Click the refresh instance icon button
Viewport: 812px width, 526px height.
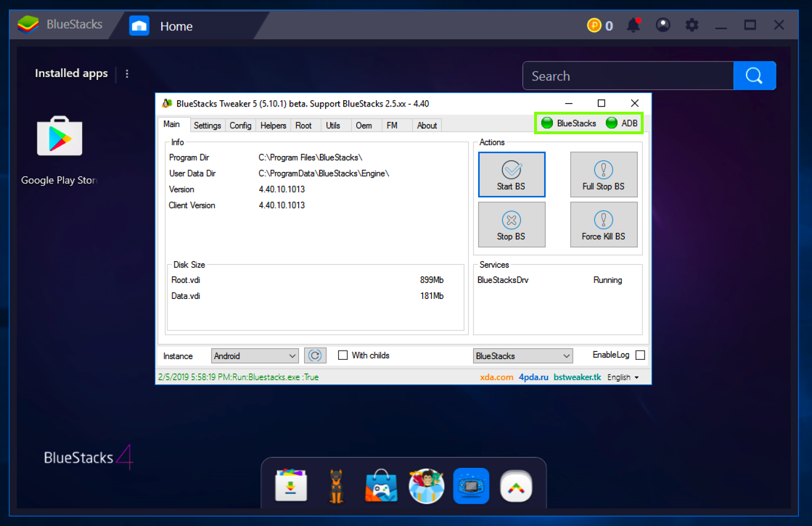pos(315,356)
